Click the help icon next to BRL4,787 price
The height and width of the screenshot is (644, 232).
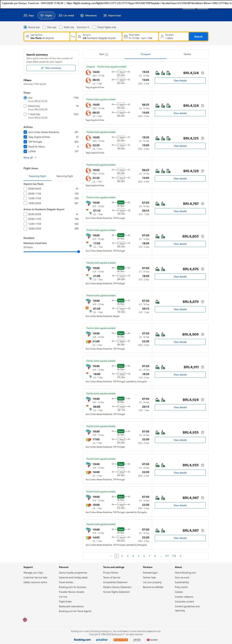[202, 204]
